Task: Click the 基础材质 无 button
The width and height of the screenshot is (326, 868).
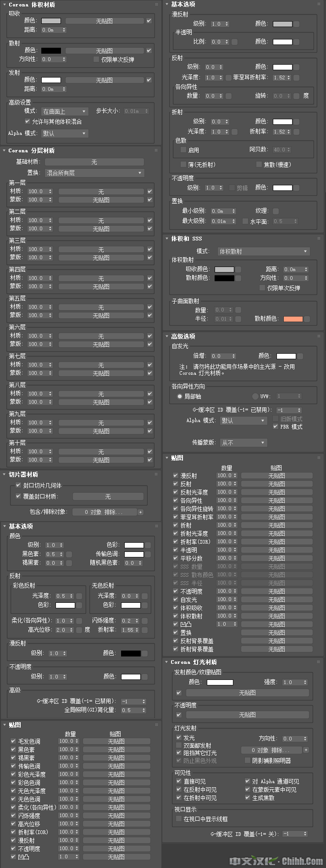Action: [x=94, y=162]
